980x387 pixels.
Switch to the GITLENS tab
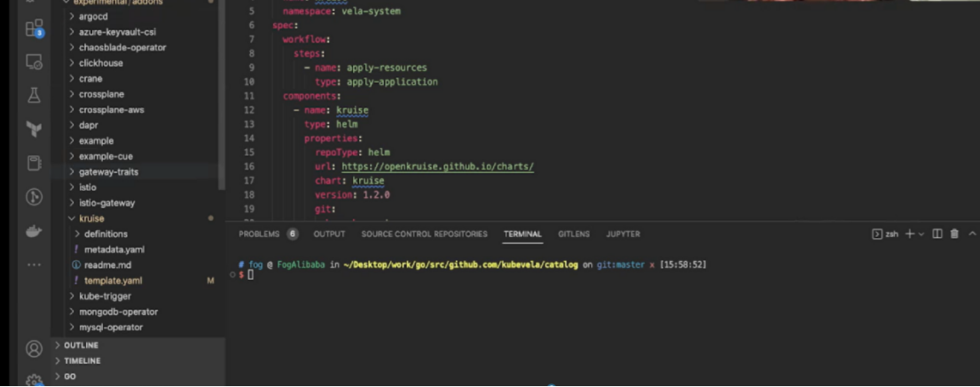[574, 233]
